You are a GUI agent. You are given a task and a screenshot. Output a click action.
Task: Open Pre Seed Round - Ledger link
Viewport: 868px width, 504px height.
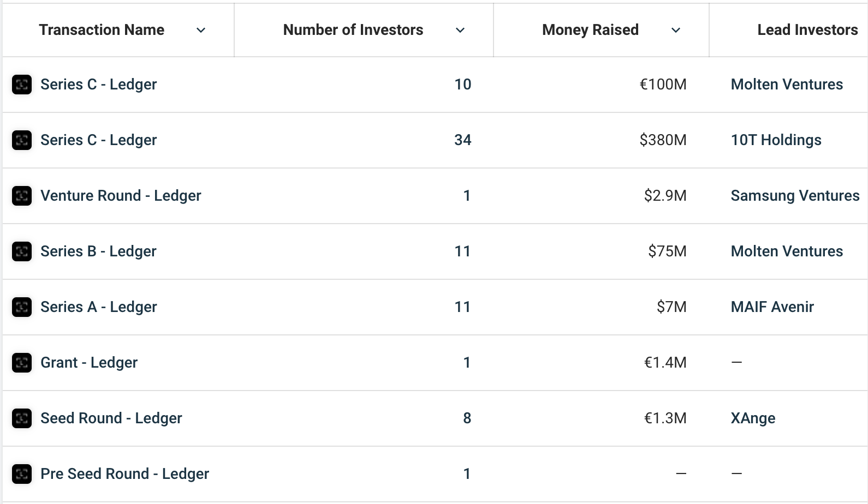tap(124, 474)
